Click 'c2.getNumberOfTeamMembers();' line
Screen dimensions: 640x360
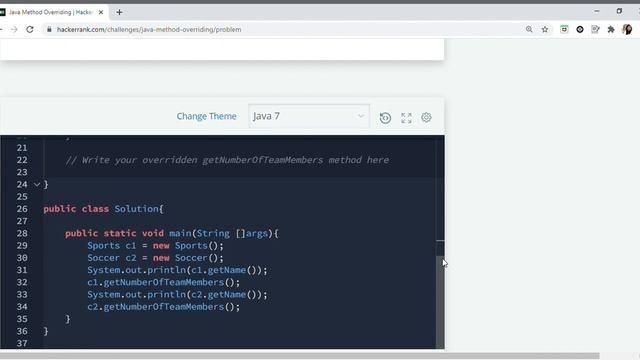point(164,307)
